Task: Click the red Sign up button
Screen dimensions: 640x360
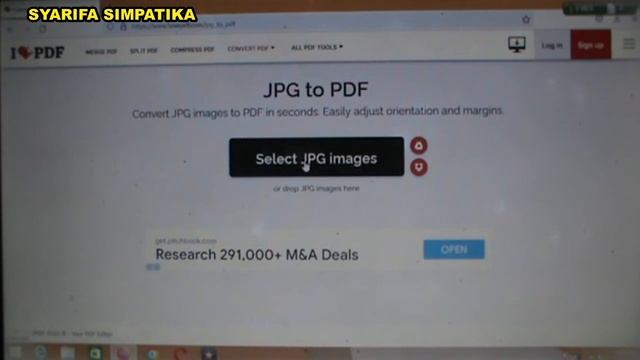Action: click(591, 45)
